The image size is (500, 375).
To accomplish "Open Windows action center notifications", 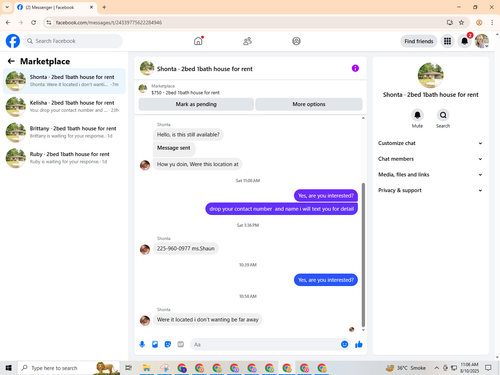I will [488, 368].
